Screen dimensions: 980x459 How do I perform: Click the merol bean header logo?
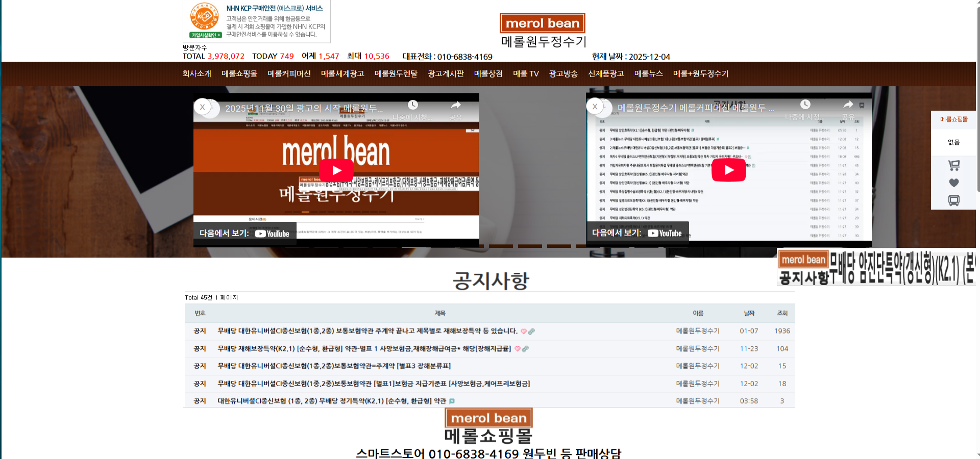(542, 23)
